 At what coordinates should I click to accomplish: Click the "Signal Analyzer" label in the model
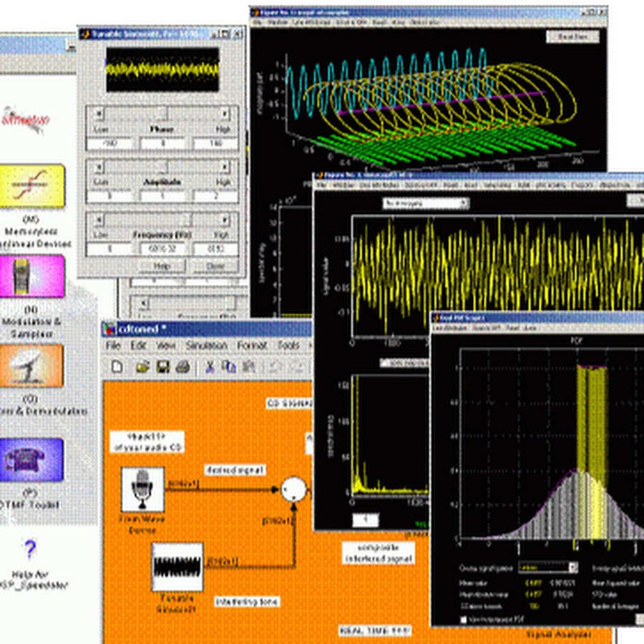(557, 635)
